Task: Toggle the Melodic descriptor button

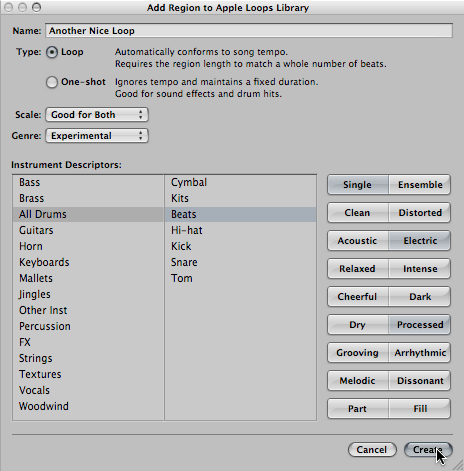Action: (x=358, y=381)
